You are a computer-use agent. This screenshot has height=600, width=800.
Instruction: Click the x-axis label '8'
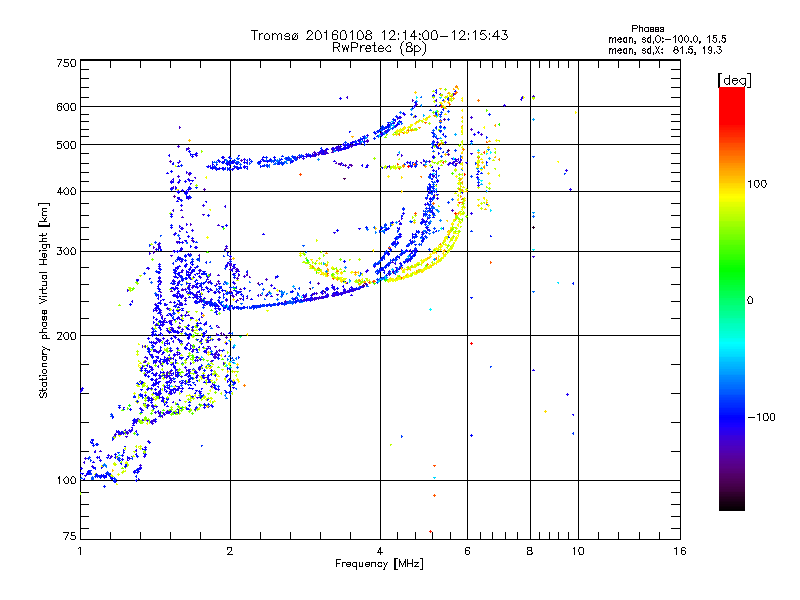click(x=530, y=551)
